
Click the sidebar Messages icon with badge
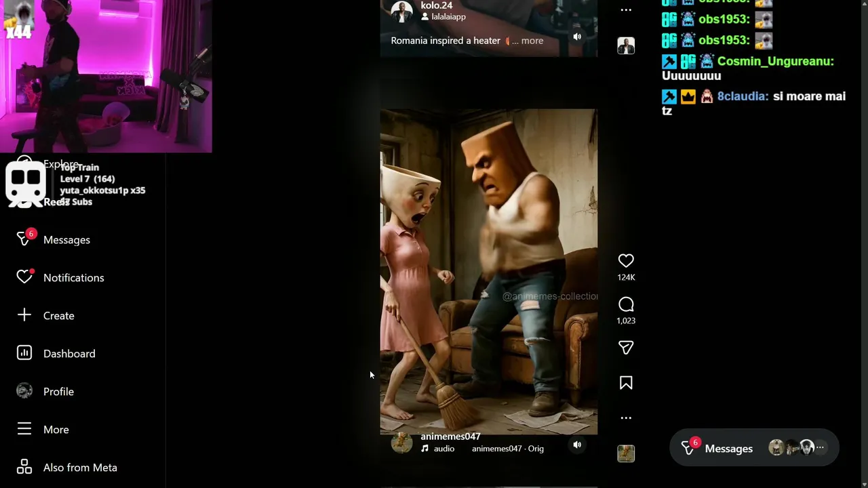pos(25,239)
